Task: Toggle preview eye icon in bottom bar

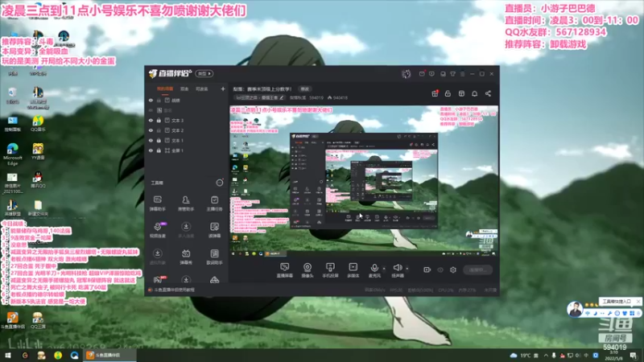Action: (440, 269)
